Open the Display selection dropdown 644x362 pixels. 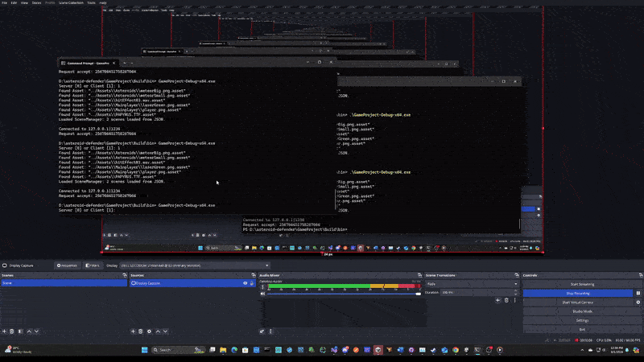(195, 265)
